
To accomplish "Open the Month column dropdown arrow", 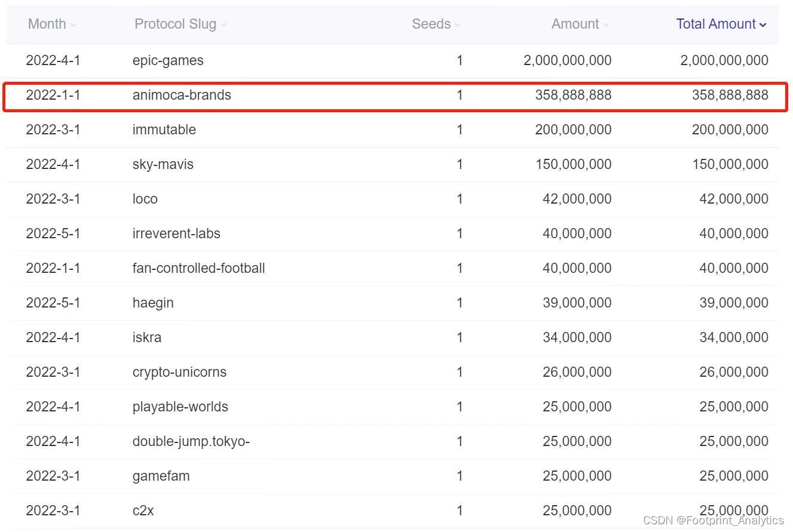I will point(73,25).
